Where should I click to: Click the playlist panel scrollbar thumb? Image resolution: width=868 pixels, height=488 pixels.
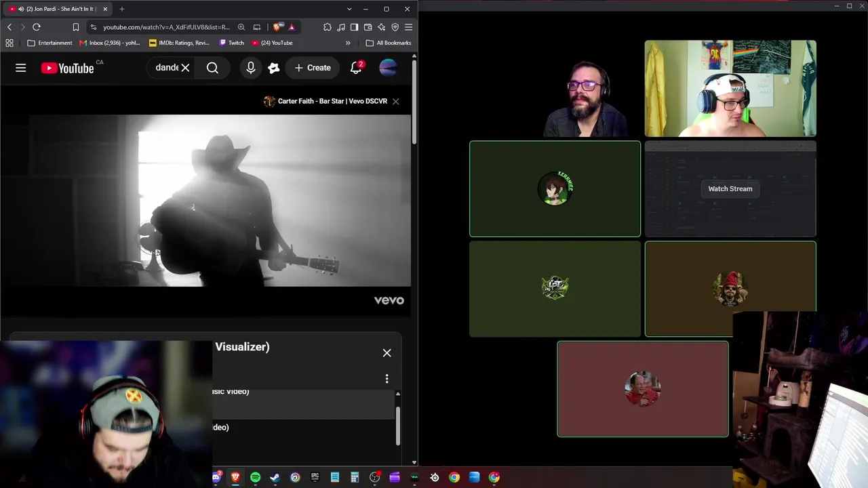point(398,424)
